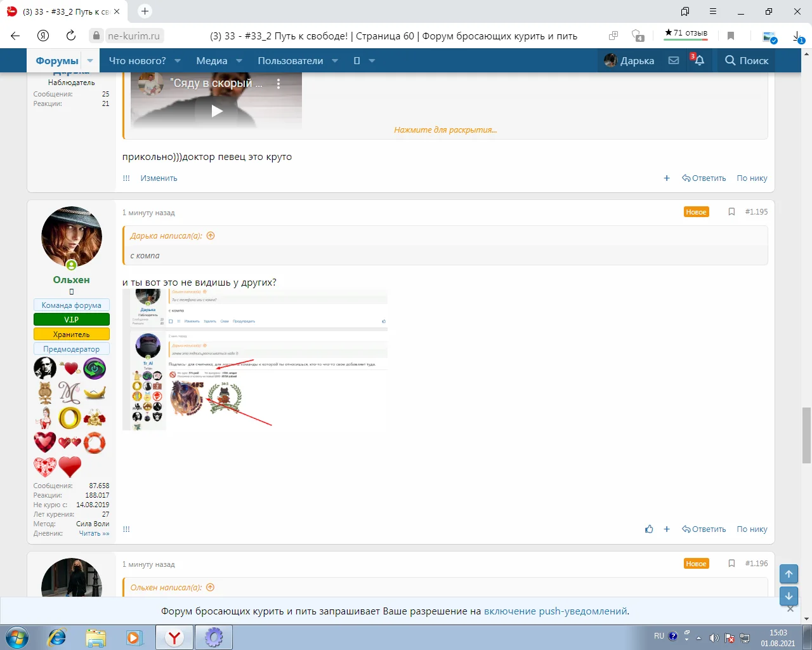Bookmark post #1.195
The height and width of the screenshot is (650, 812).
(731, 212)
